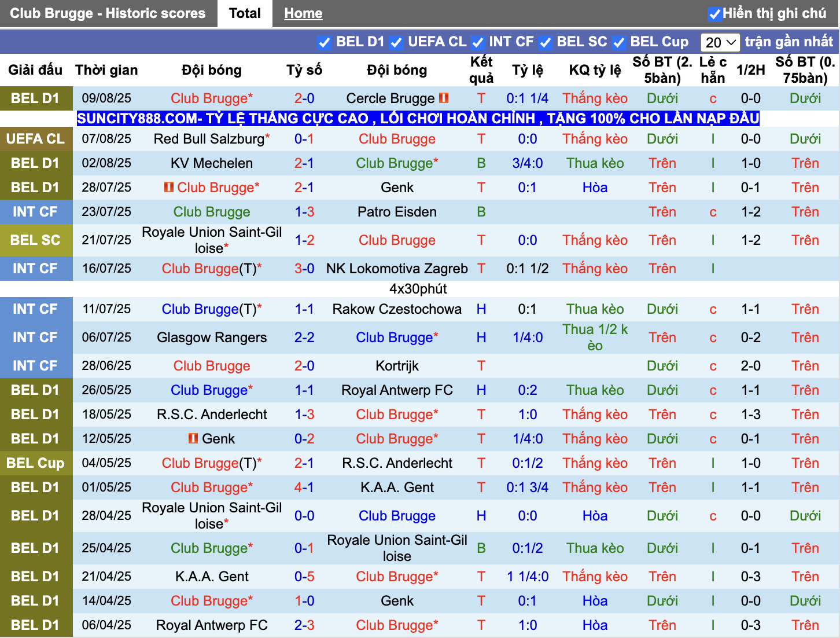
Task: Click the 2-3 score of Royal Antwerp match
Action: coord(304,625)
